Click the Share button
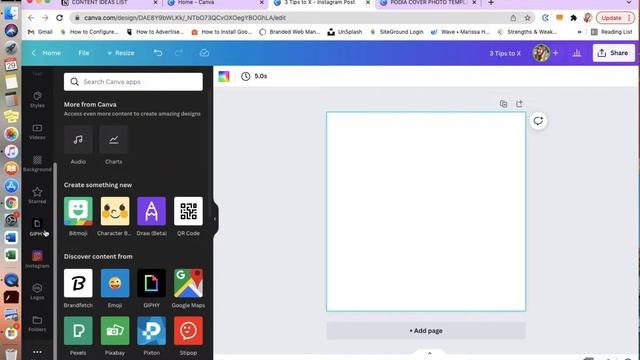 point(613,53)
